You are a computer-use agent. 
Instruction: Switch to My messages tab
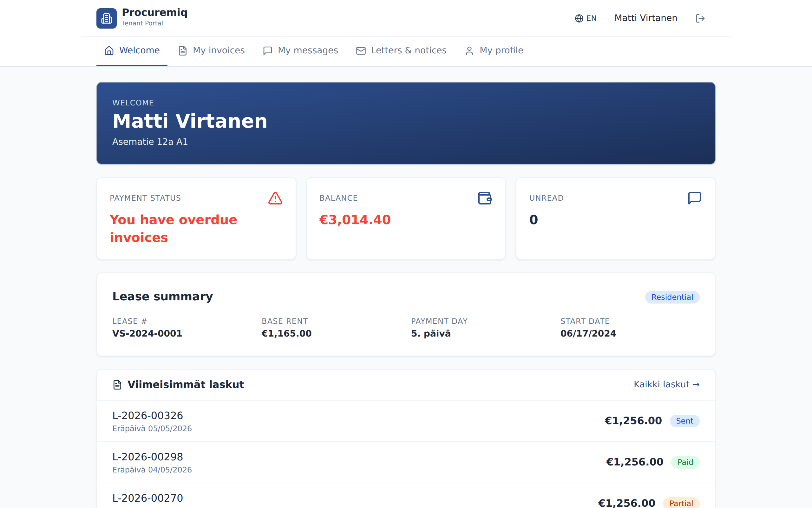click(300, 50)
